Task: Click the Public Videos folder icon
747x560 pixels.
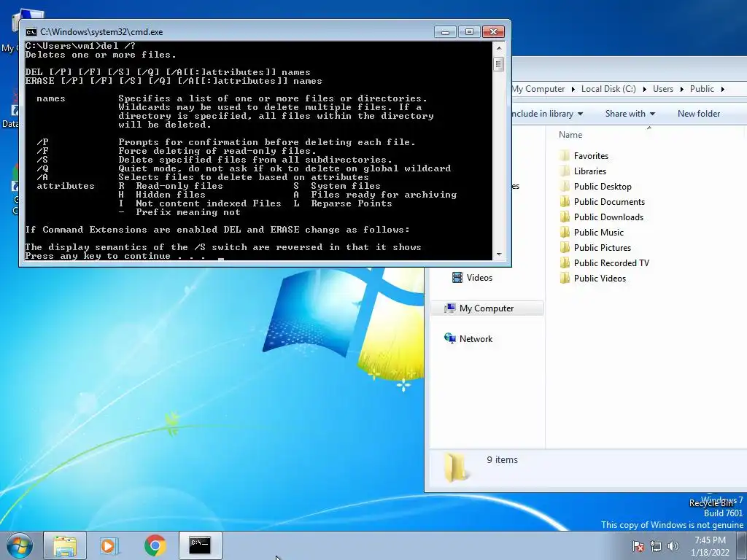Action: pos(565,278)
